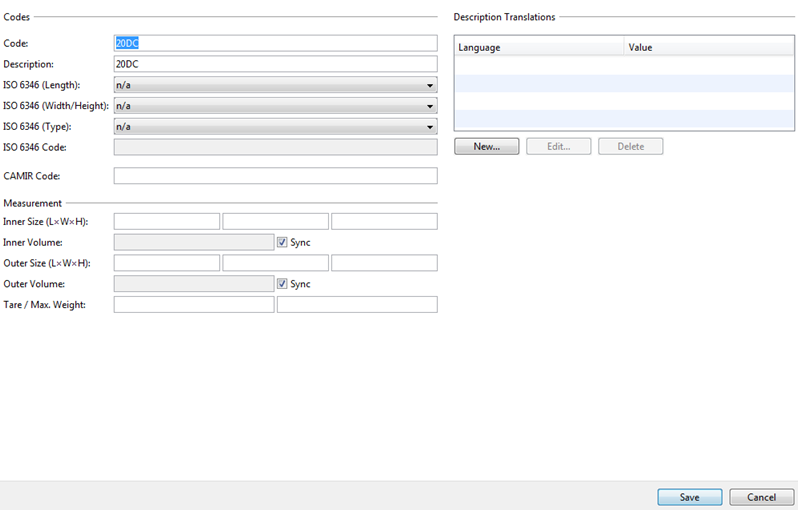798x510 pixels.
Task: Click the Outer Size height field
Action: [x=384, y=263]
